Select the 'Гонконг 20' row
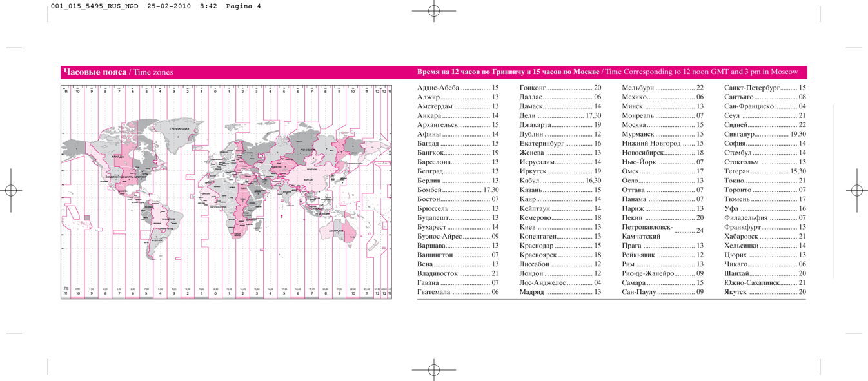The image size is (868, 381). coord(560,88)
